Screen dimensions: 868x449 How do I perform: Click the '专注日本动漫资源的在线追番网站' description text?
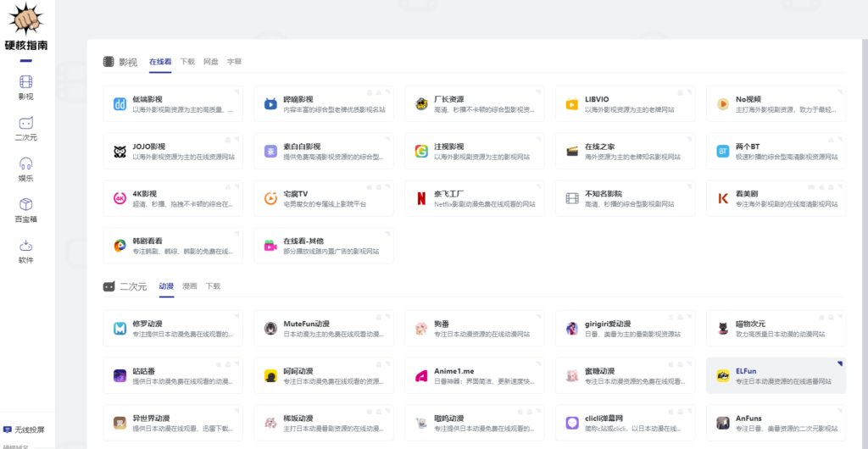(783, 381)
